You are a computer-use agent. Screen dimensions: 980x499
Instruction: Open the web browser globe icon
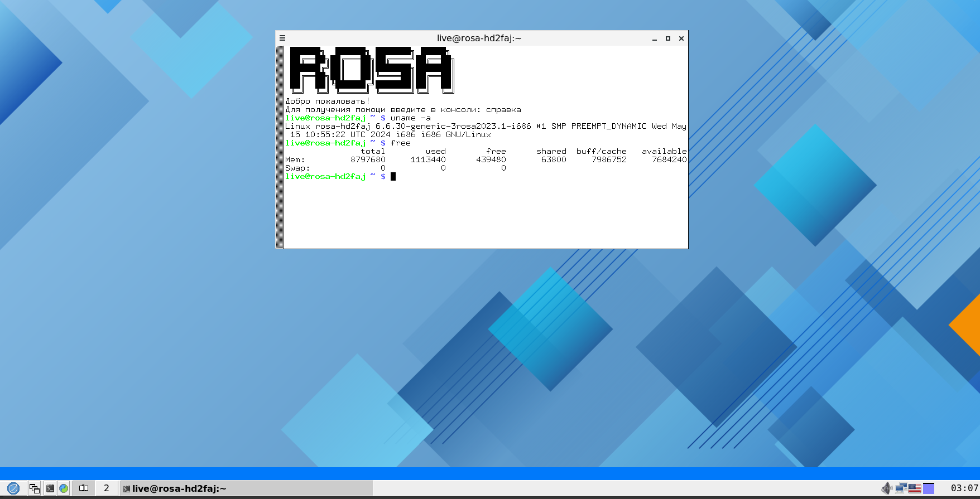tap(64, 488)
